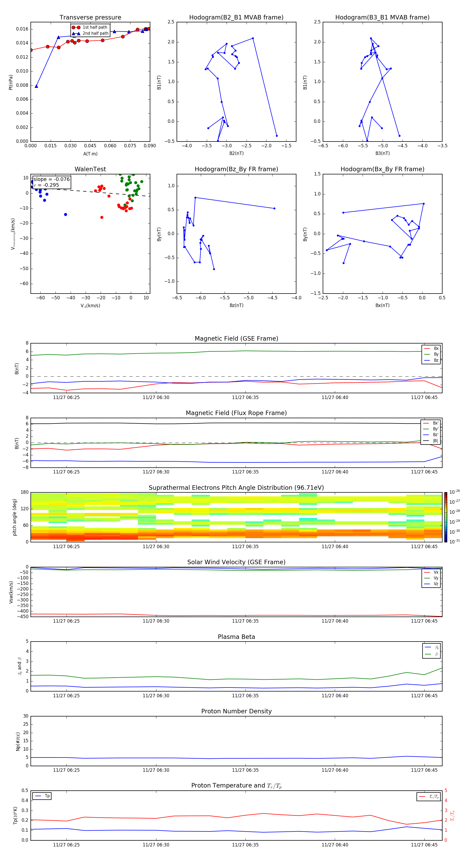Screen dimensions: 473x868
Task: Click the 'B2(nT)' x-axis label
Action: click(236, 153)
